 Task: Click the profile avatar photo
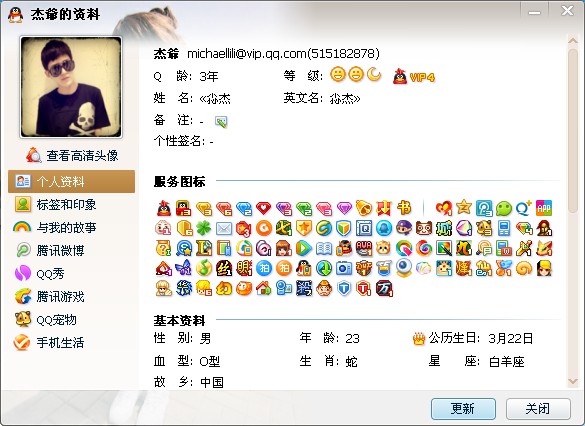point(71,87)
